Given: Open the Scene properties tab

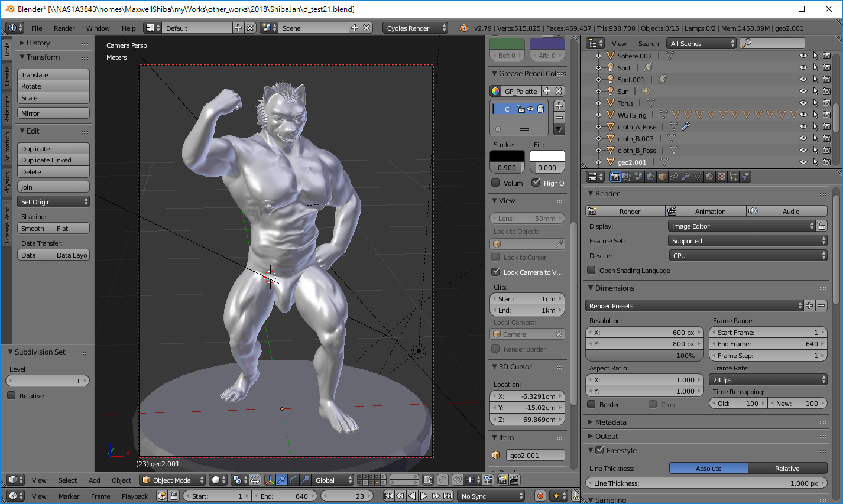Looking at the screenshot, I should [x=638, y=177].
